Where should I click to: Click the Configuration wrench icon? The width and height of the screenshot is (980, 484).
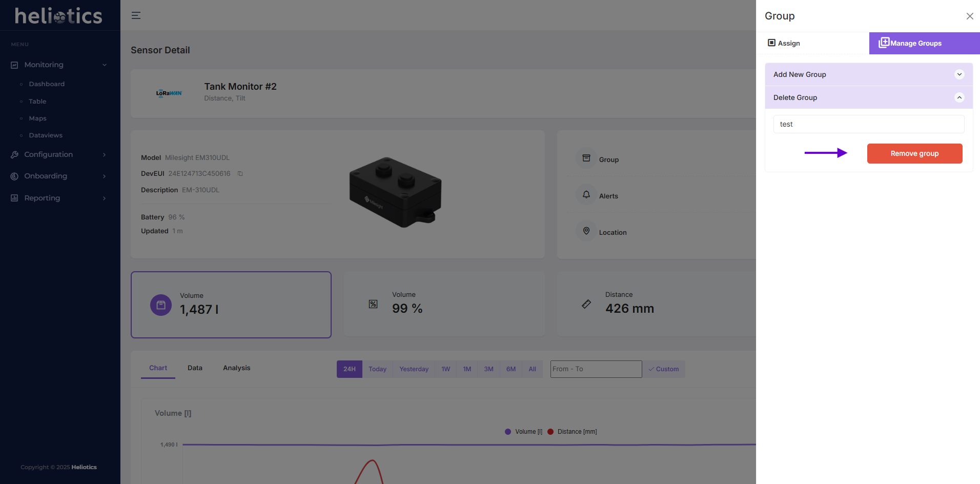[x=14, y=154]
